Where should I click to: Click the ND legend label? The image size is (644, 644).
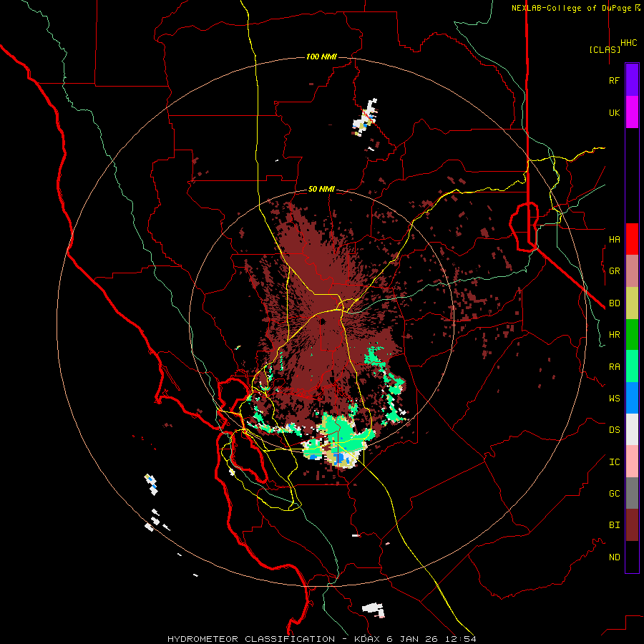tap(614, 557)
